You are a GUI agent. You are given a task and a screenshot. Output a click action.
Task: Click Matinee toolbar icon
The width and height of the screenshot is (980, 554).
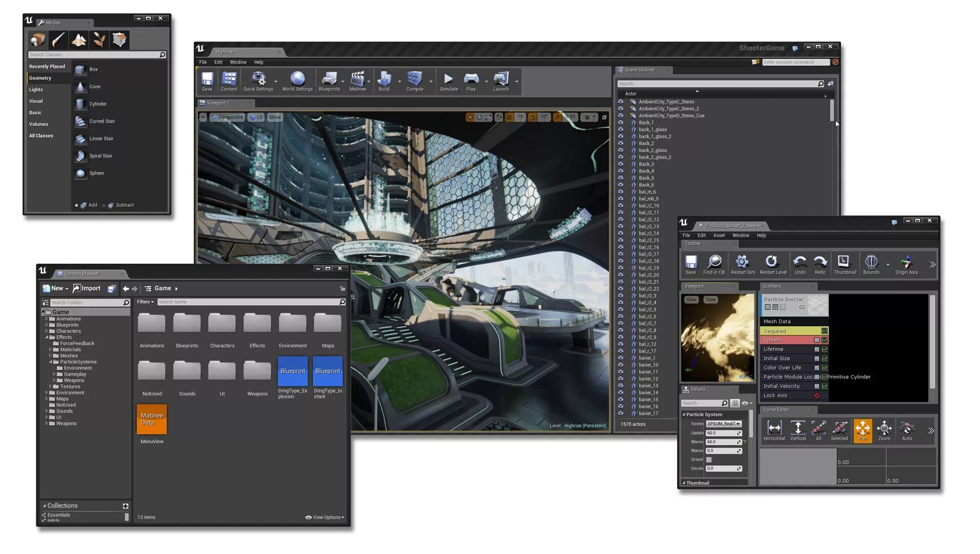pos(358,82)
